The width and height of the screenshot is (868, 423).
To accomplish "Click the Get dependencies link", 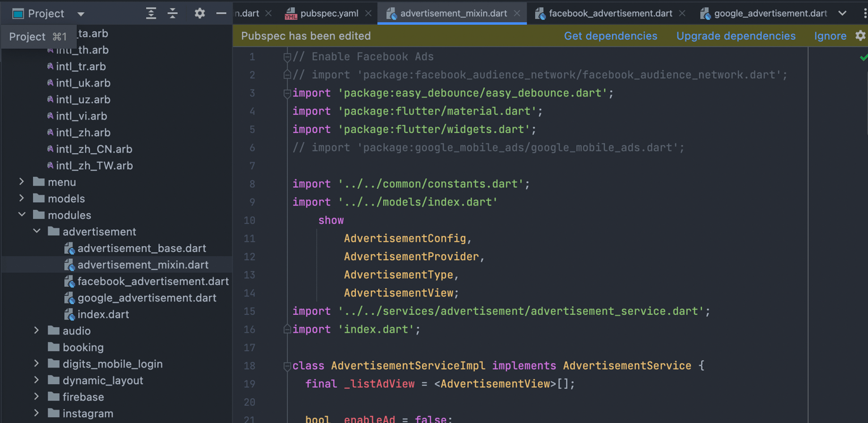I will coord(611,36).
